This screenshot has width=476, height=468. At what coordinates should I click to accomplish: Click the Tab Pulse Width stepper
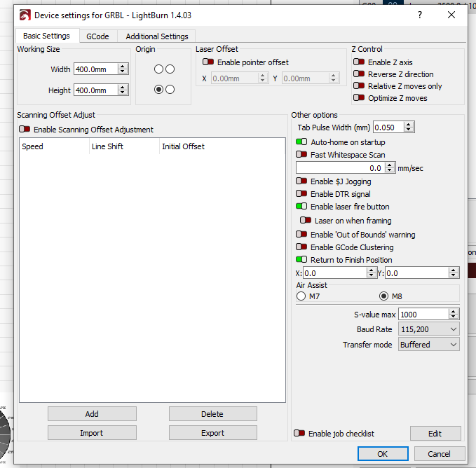(x=409, y=128)
